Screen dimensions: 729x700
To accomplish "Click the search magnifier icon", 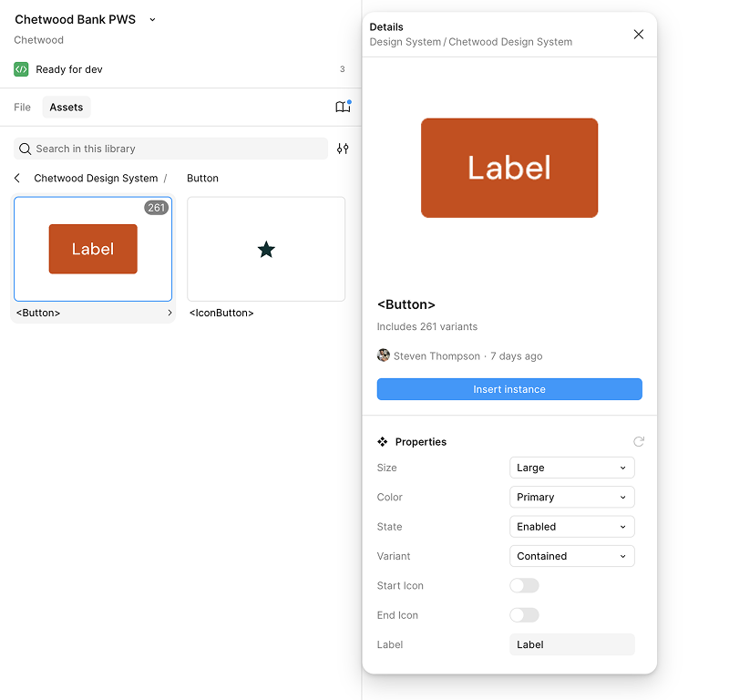I will (x=26, y=149).
